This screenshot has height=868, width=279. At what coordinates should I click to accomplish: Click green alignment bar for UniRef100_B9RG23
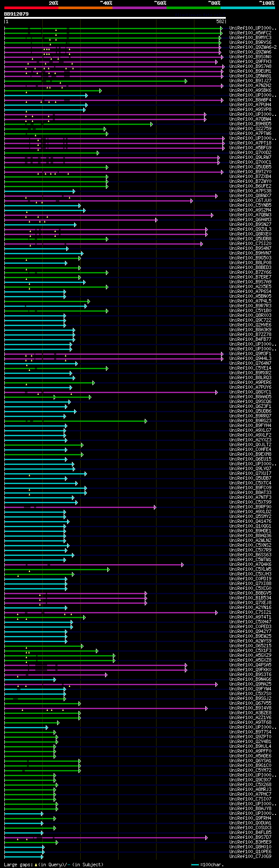tap(76, 421)
